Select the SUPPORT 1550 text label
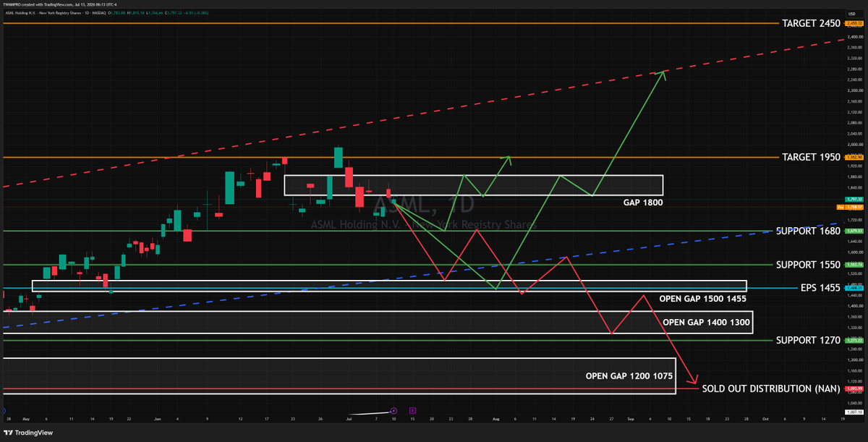Viewport: 868px width, 442px height. 808,265
